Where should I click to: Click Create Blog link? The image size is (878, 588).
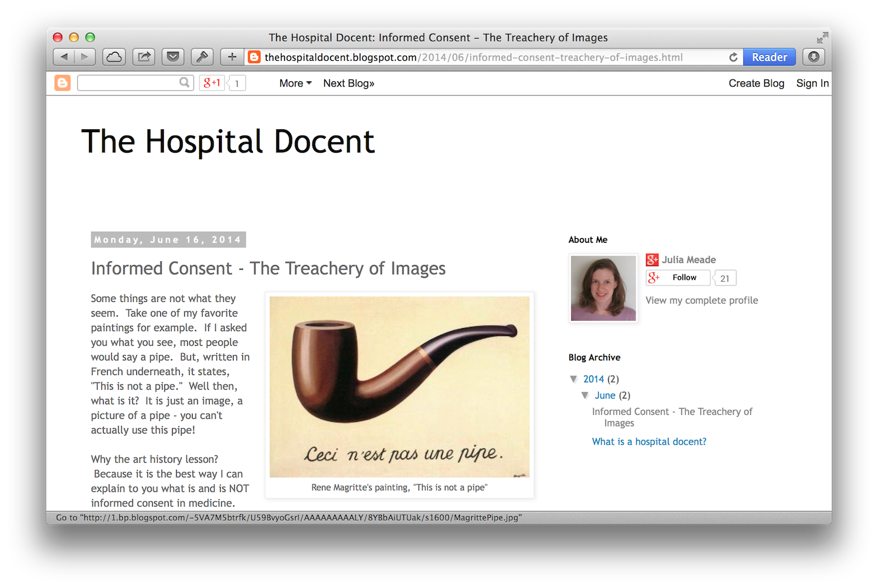[x=756, y=83]
